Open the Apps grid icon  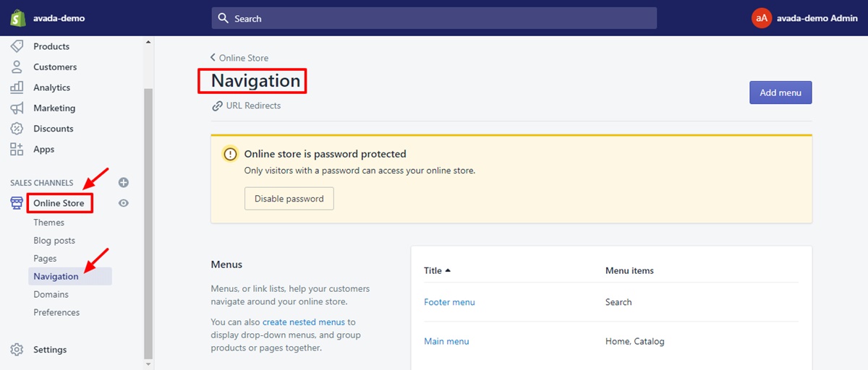(17, 150)
